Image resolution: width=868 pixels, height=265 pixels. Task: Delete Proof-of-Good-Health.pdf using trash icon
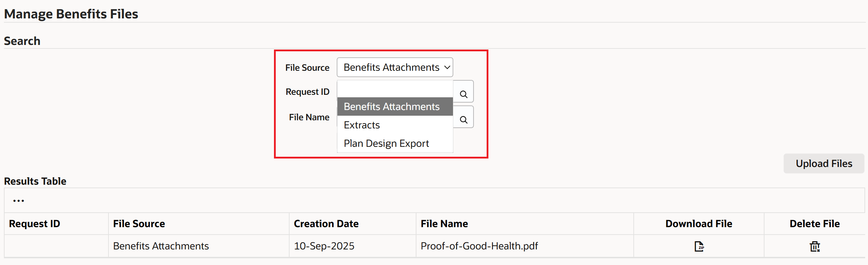814,246
